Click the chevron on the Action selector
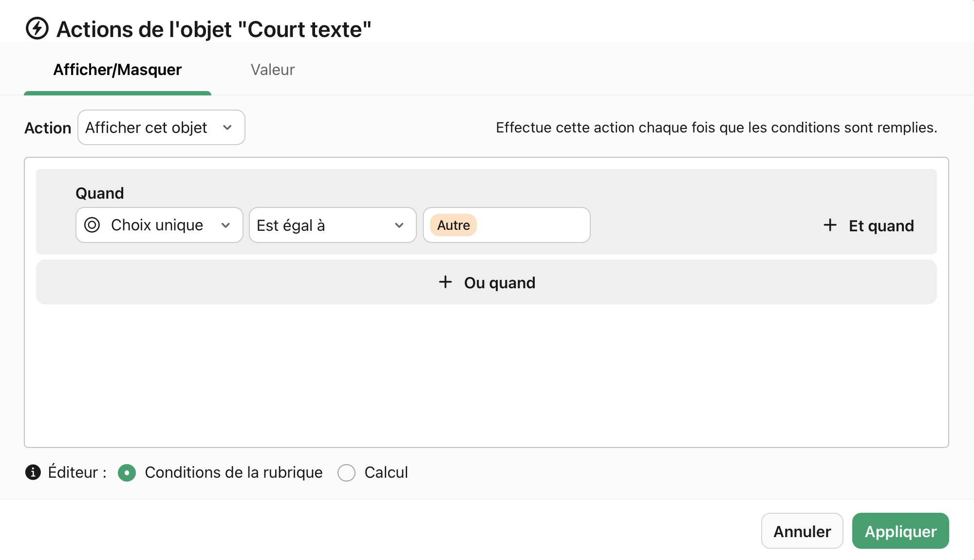The width and height of the screenshot is (974, 560). (228, 128)
